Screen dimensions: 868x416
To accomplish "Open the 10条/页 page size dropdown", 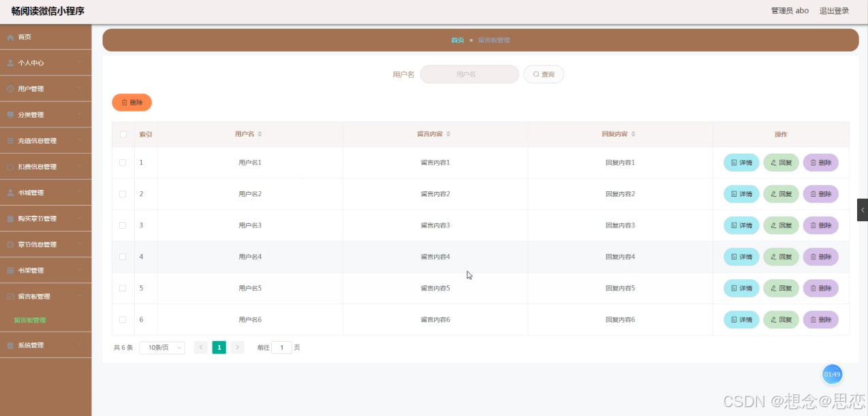I will point(162,347).
